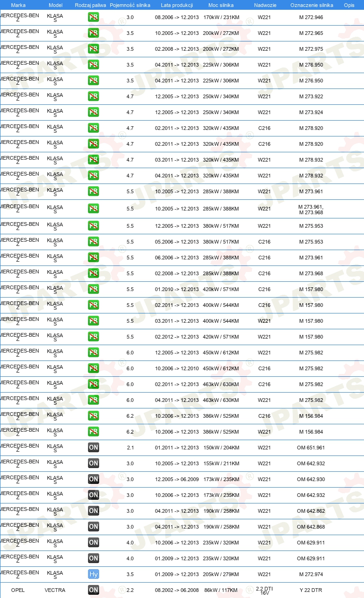Click the 'Lata produkcji' column header

point(177,5)
